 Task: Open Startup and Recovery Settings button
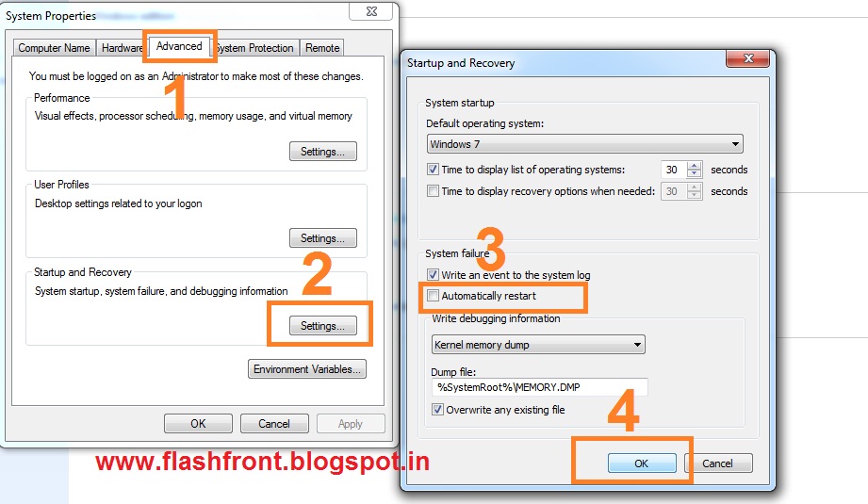click(322, 326)
